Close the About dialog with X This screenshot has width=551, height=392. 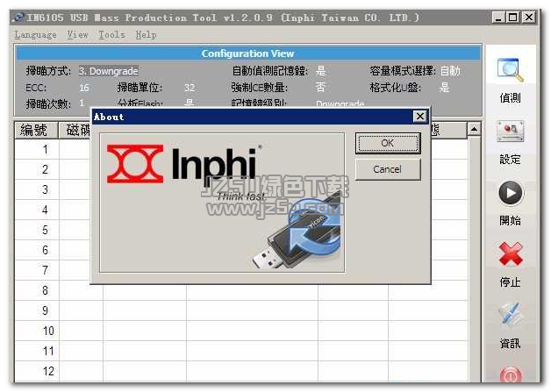(420, 117)
